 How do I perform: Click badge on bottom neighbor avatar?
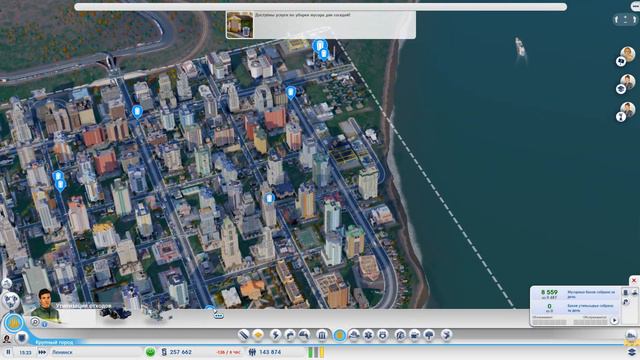pyautogui.click(x=621, y=117)
